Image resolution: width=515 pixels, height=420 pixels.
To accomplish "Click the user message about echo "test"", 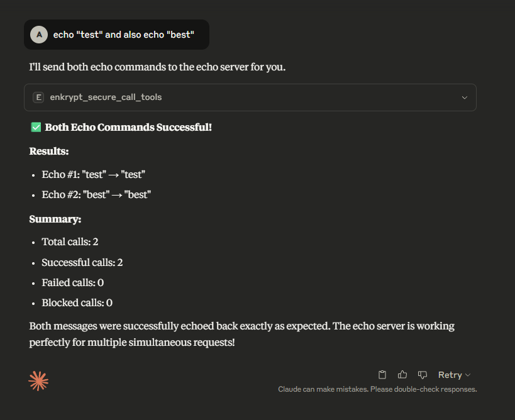I will click(123, 35).
